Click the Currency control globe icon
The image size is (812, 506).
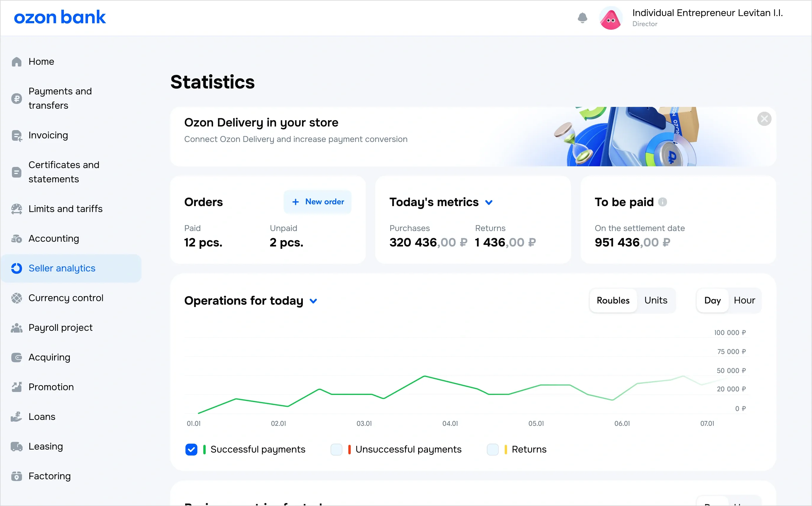pos(16,298)
